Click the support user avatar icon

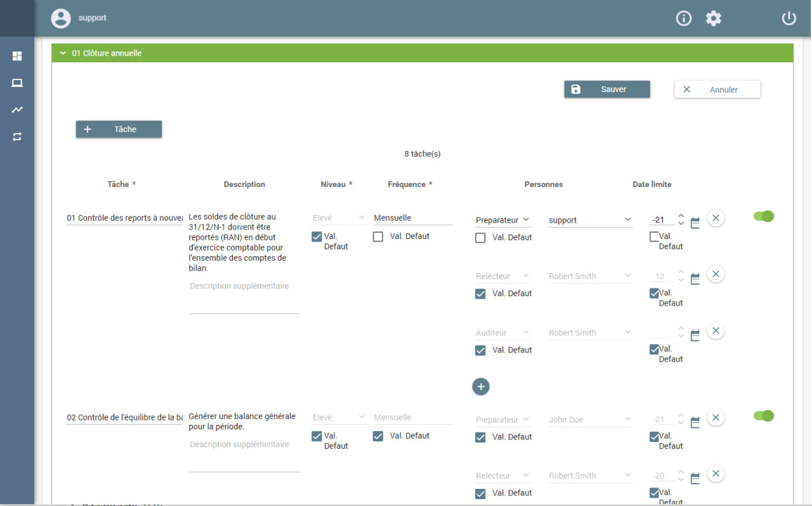61,18
